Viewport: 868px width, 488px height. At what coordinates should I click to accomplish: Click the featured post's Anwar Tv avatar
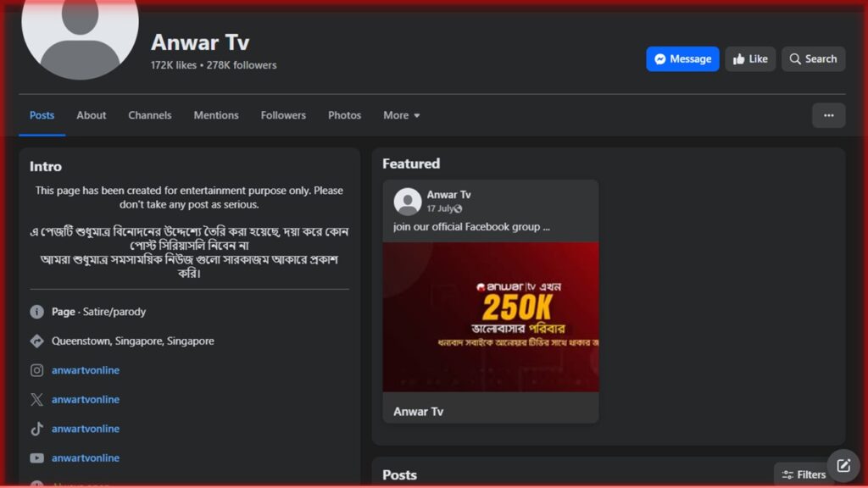[408, 202]
